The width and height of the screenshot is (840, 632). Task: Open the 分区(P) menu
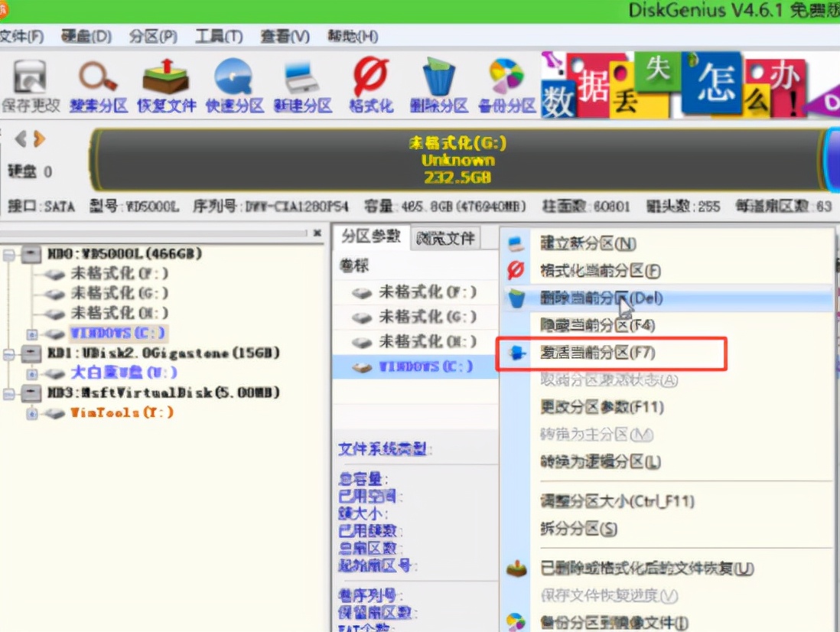pos(153,36)
